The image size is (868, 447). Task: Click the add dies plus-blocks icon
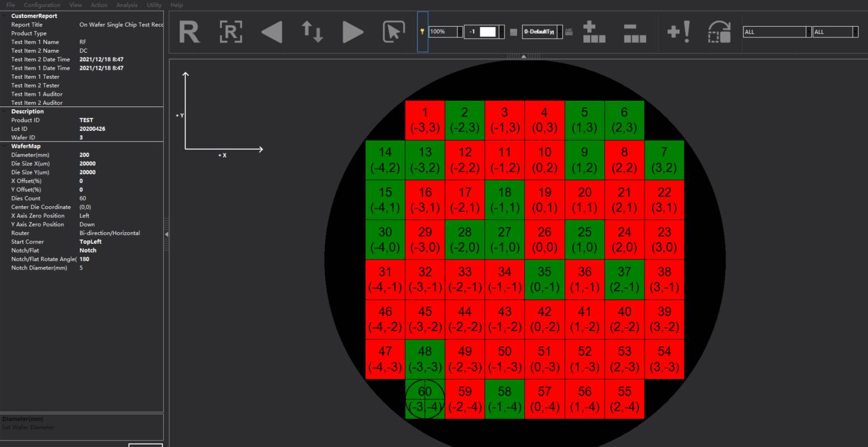(594, 32)
